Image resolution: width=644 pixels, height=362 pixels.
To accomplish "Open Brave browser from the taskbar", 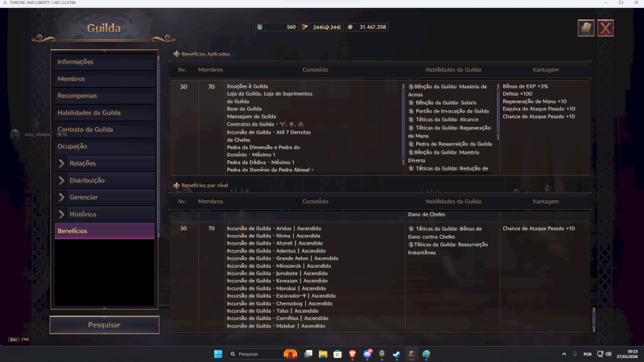I will (x=353, y=354).
